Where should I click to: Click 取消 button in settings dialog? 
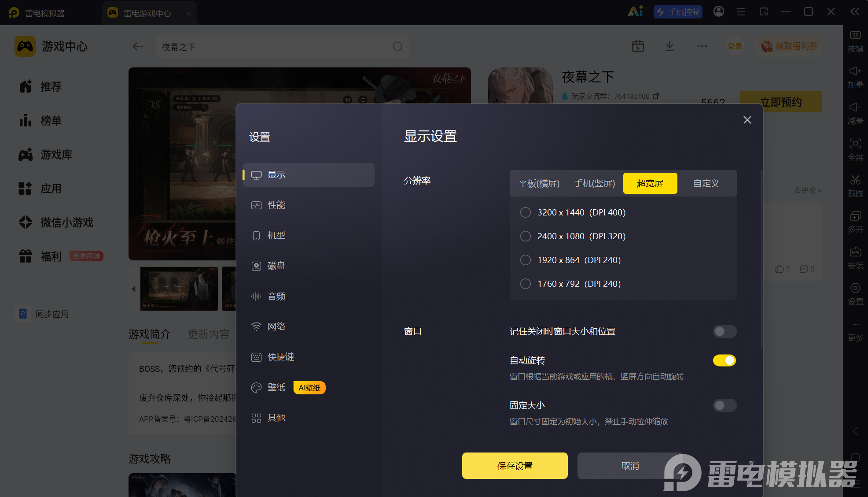click(630, 466)
